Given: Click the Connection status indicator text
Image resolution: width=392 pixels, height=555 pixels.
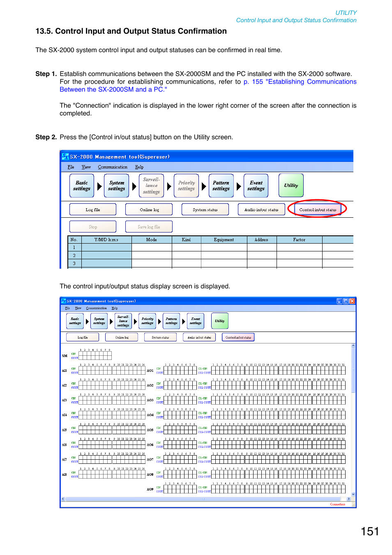Looking at the screenshot, I should [338, 504].
